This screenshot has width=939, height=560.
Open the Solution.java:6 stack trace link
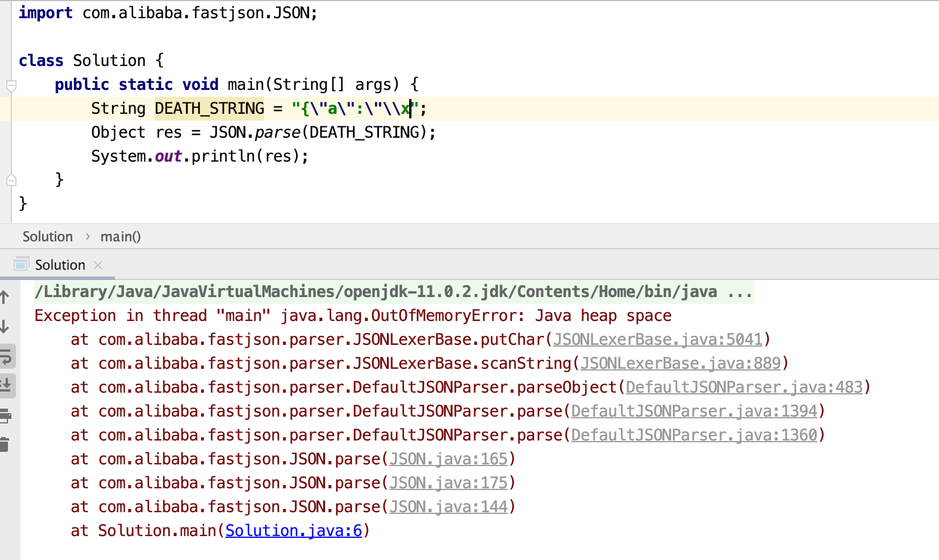[294, 530]
